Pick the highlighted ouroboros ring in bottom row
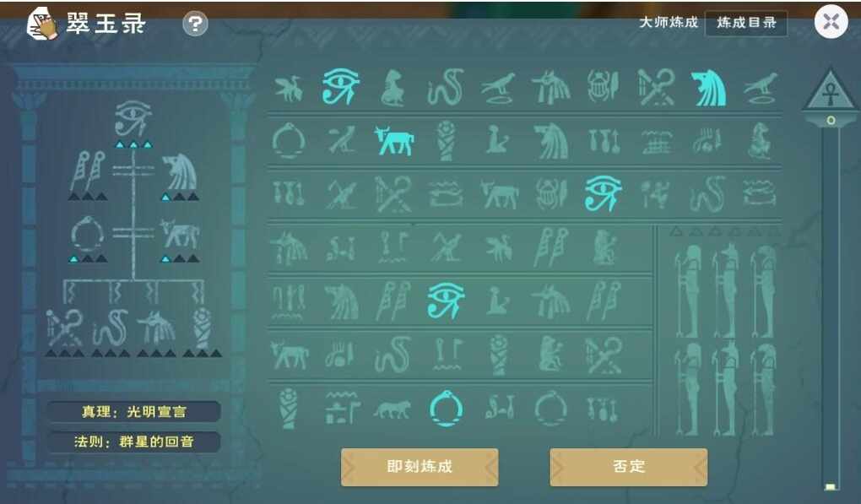Screen dimensions: 861x504 coord(446,408)
